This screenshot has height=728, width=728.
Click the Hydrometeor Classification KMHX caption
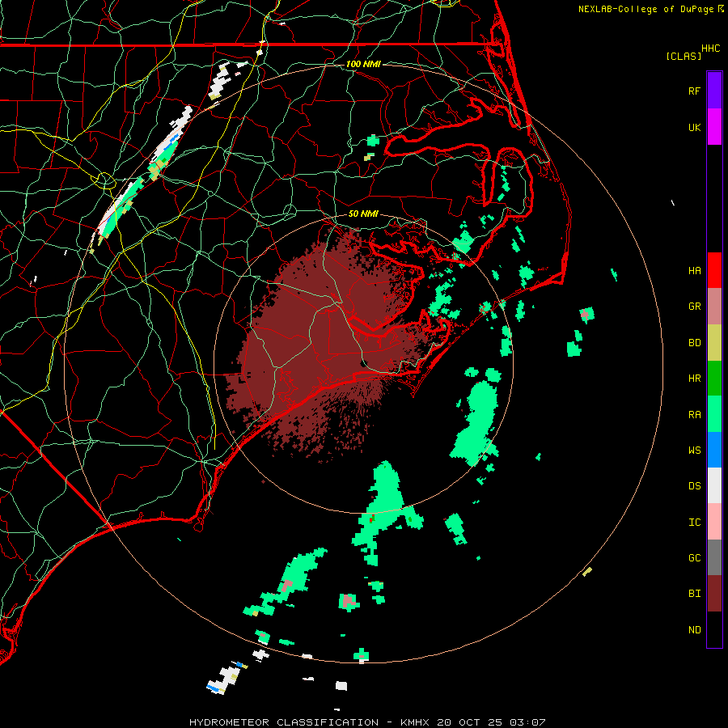coord(366,722)
